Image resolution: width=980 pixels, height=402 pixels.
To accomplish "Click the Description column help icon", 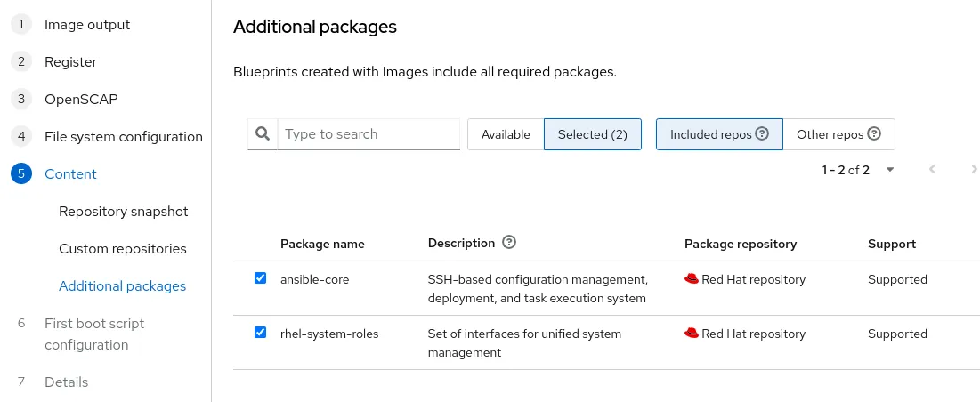I will pos(509,243).
